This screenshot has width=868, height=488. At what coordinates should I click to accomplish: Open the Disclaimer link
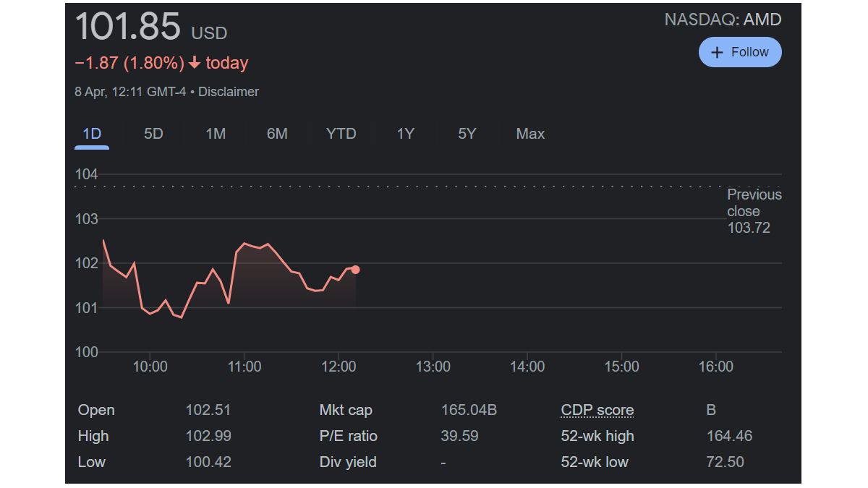coord(229,92)
